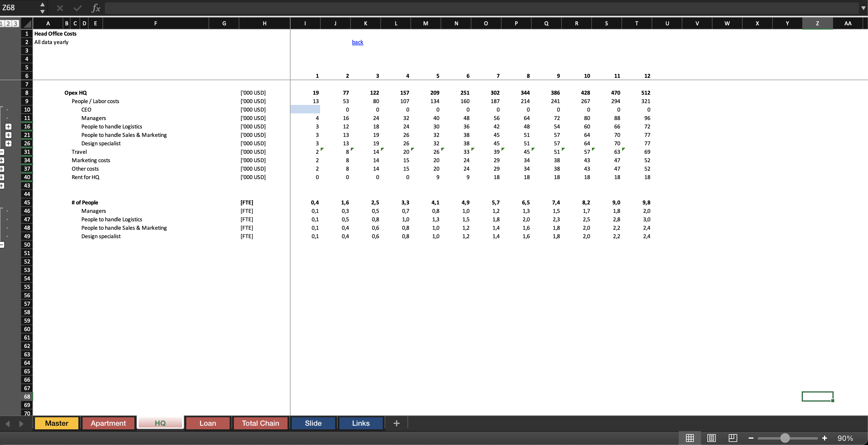Select row 8 header
The image size is (868, 445).
point(27,93)
